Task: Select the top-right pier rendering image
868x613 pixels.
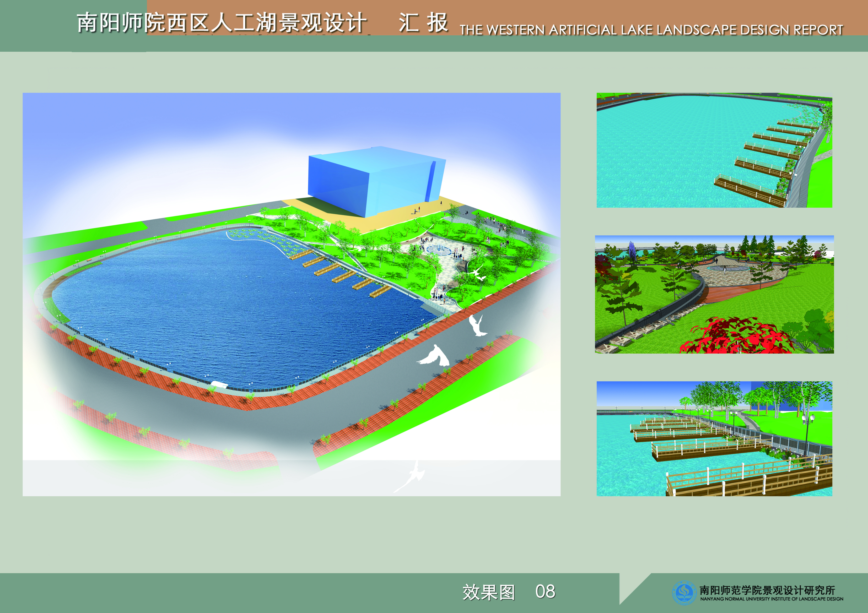Action: [x=715, y=150]
